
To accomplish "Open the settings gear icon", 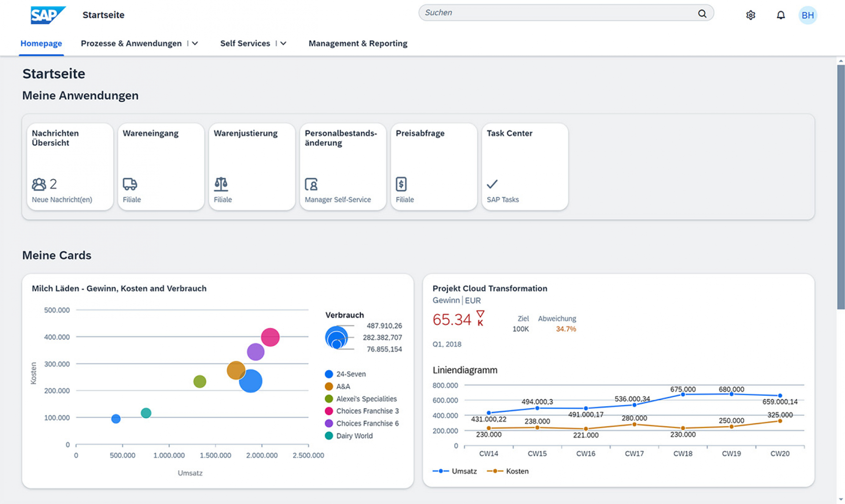I will 750,15.
